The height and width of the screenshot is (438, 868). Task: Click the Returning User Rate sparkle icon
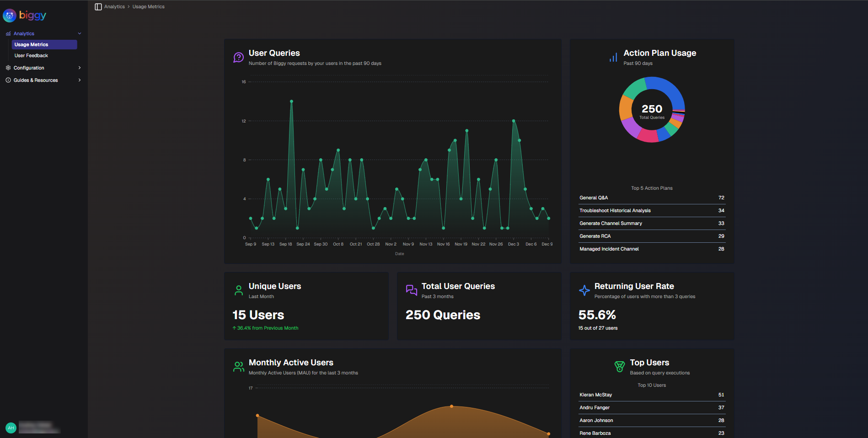click(x=584, y=290)
